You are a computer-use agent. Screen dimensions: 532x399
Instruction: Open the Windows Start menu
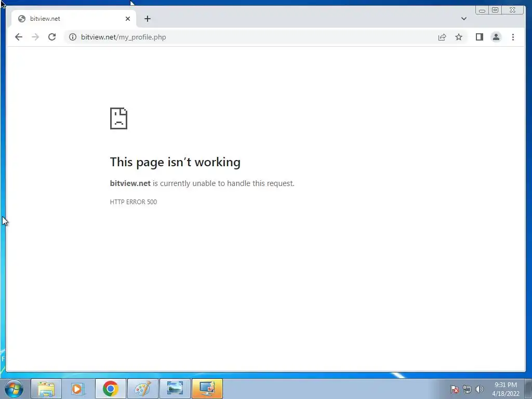14,389
